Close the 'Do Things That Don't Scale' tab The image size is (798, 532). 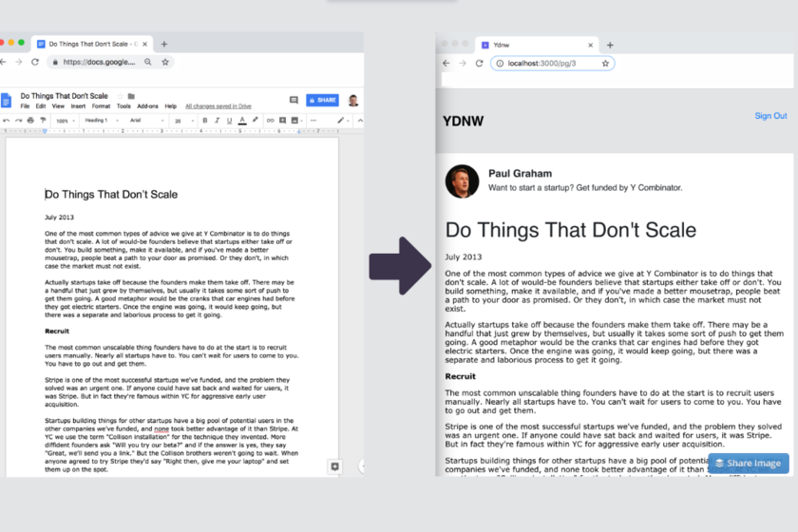click(145, 45)
